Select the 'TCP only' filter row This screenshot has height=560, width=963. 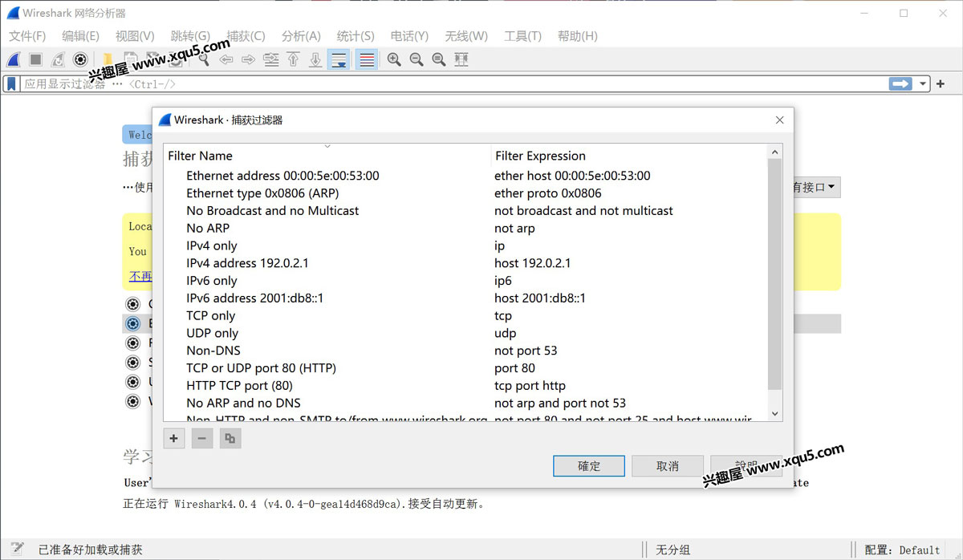[x=465, y=316]
